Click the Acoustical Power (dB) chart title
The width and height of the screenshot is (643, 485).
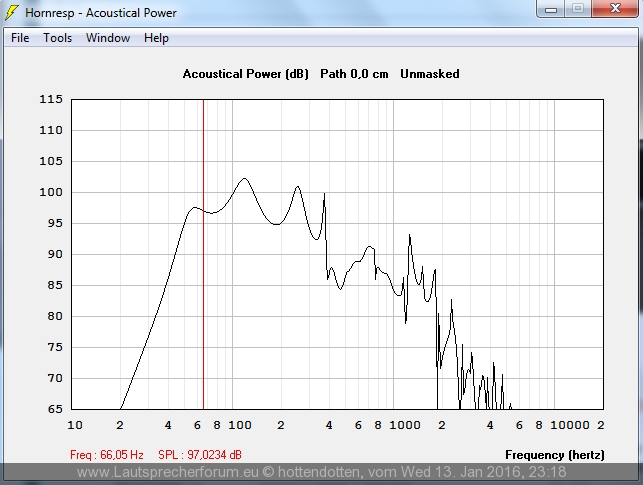coord(246,74)
